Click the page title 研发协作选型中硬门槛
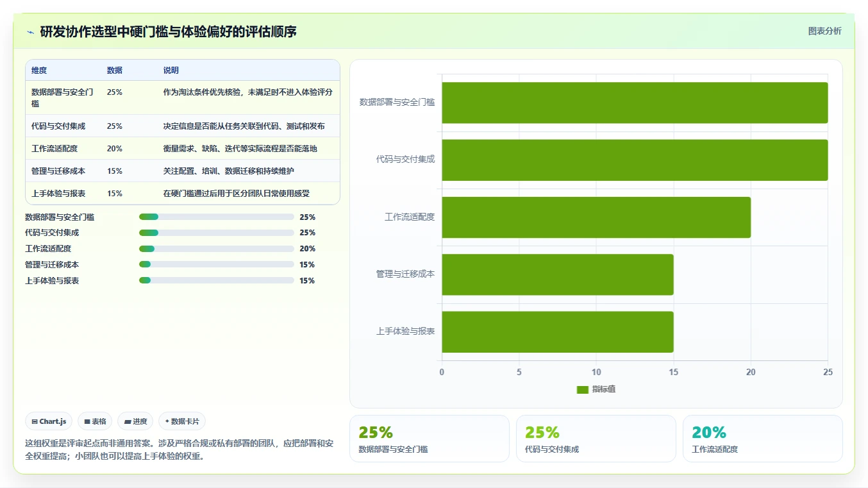Screen dimensions: 868x488 pyautogui.click(x=168, y=32)
